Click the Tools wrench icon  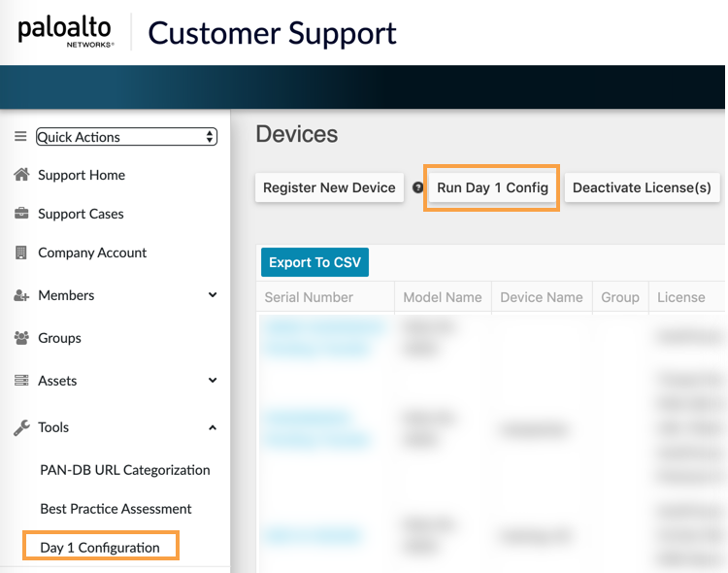(x=20, y=427)
